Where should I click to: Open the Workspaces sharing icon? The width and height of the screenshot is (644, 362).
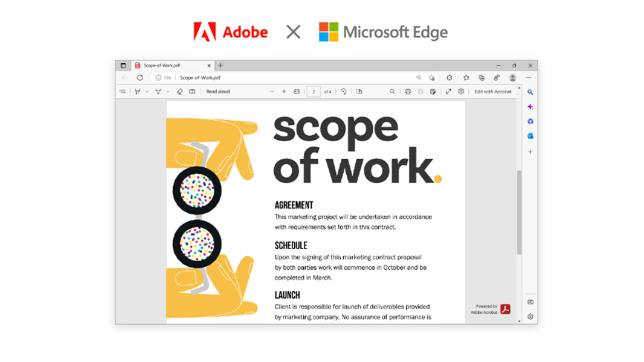click(497, 77)
